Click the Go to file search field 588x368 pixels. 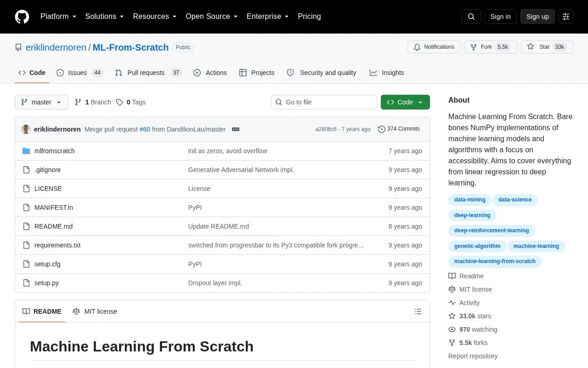pyautogui.click(x=324, y=102)
